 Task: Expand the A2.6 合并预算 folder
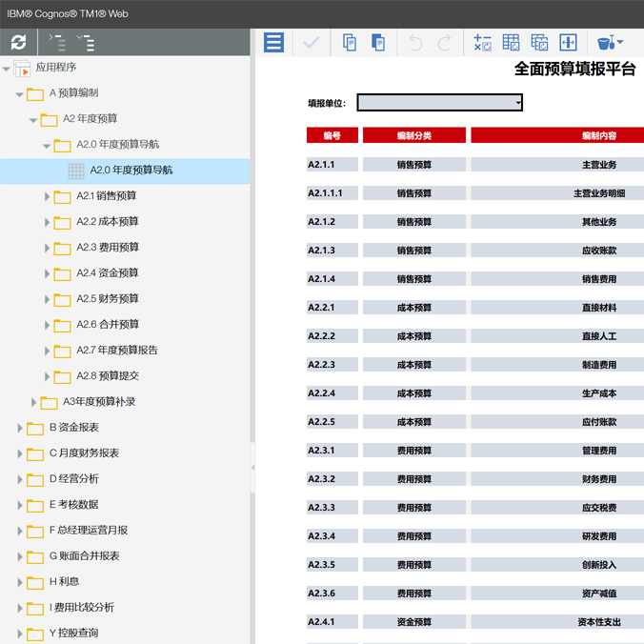47,325
